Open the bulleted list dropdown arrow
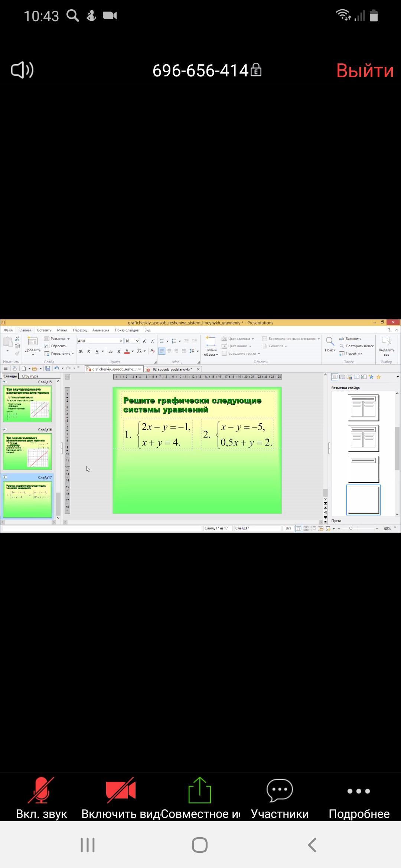 tap(167, 341)
